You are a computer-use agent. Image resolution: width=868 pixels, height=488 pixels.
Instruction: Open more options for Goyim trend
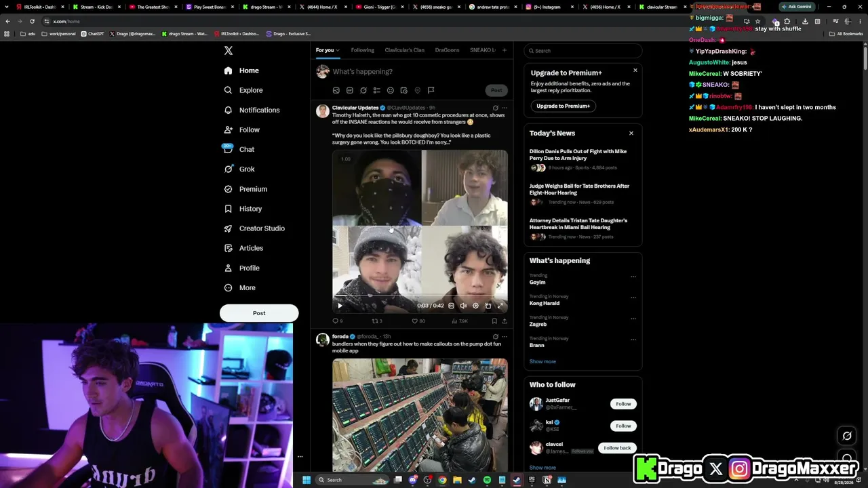tap(633, 277)
